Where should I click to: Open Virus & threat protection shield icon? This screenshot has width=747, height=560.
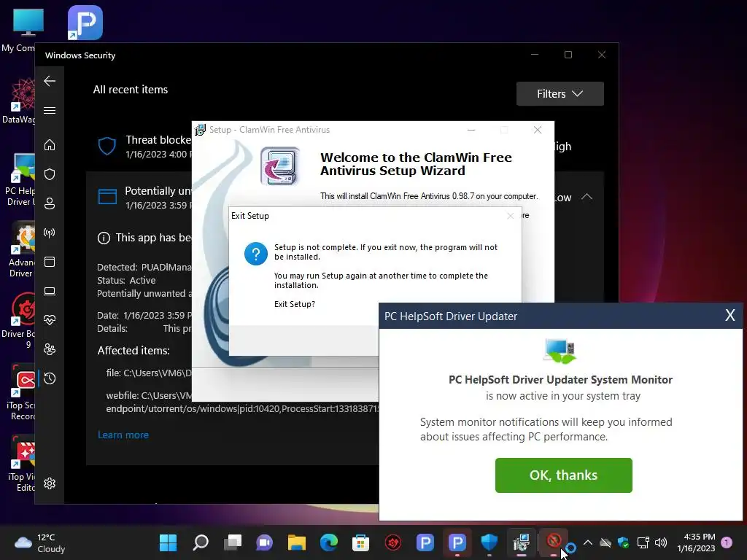pyautogui.click(x=50, y=174)
